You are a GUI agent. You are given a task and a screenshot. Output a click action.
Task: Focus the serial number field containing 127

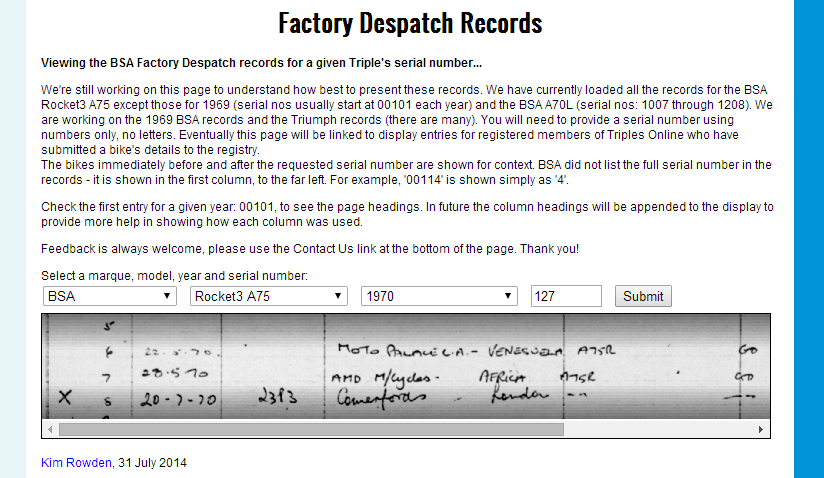(566, 296)
